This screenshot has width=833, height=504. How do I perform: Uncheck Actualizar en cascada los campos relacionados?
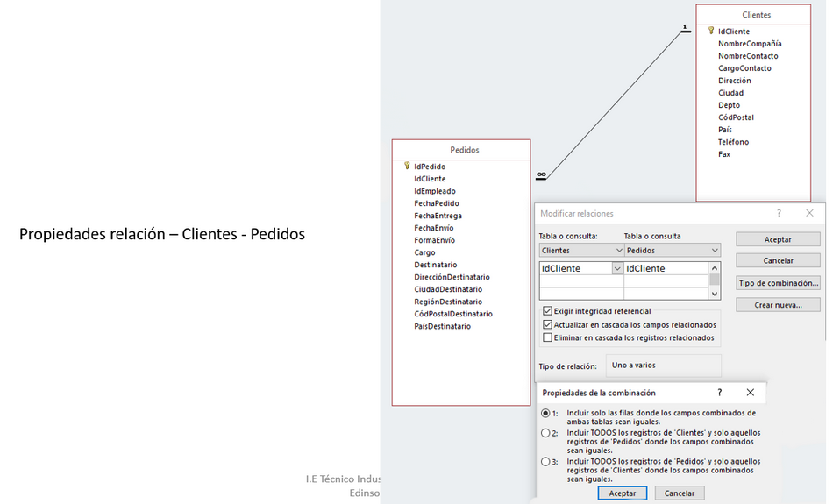[x=547, y=324]
